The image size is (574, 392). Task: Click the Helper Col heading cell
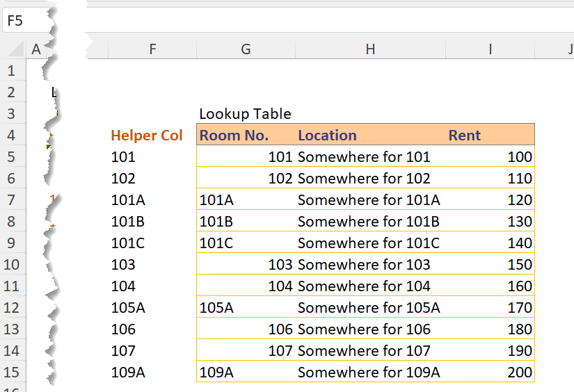click(147, 136)
